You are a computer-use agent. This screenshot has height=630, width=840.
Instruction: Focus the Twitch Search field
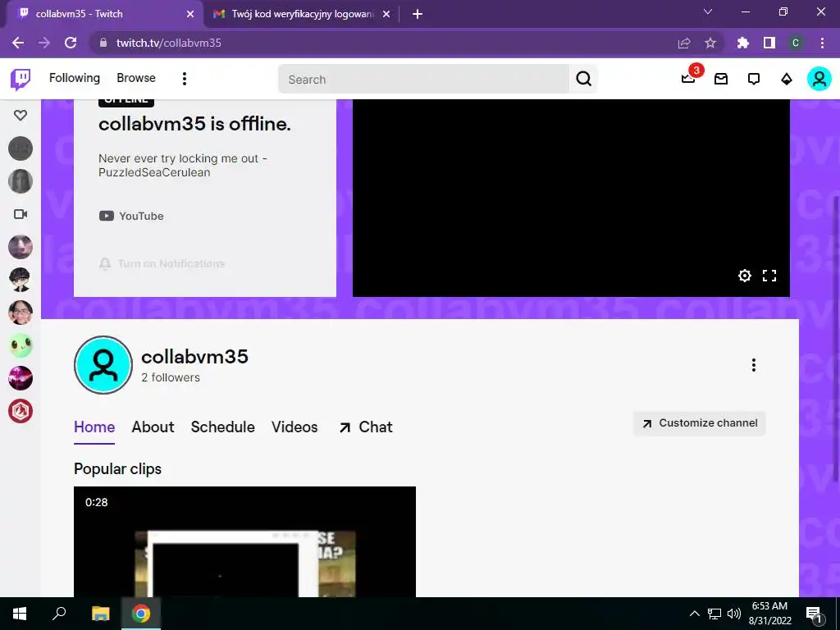tap(423, 80)
